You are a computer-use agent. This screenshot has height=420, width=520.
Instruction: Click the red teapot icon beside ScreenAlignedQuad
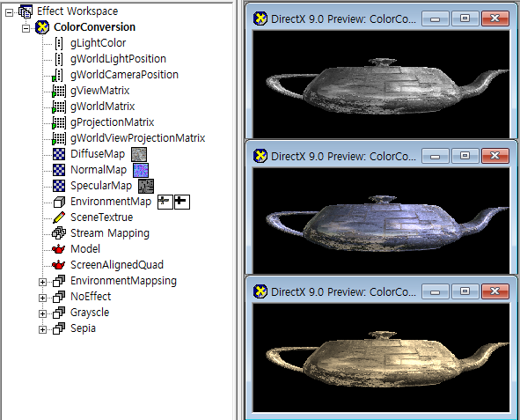click(x=59, y=265)
